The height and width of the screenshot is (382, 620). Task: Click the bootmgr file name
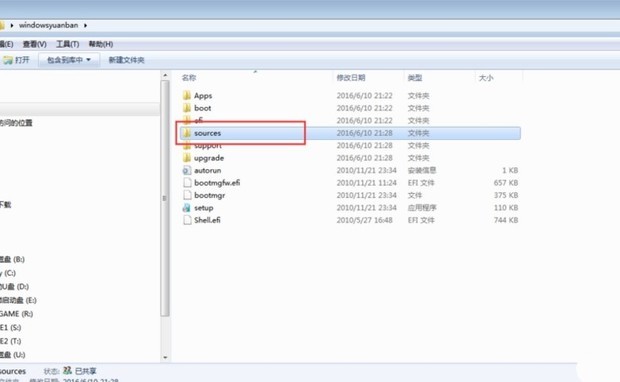(x=210, y=195)
